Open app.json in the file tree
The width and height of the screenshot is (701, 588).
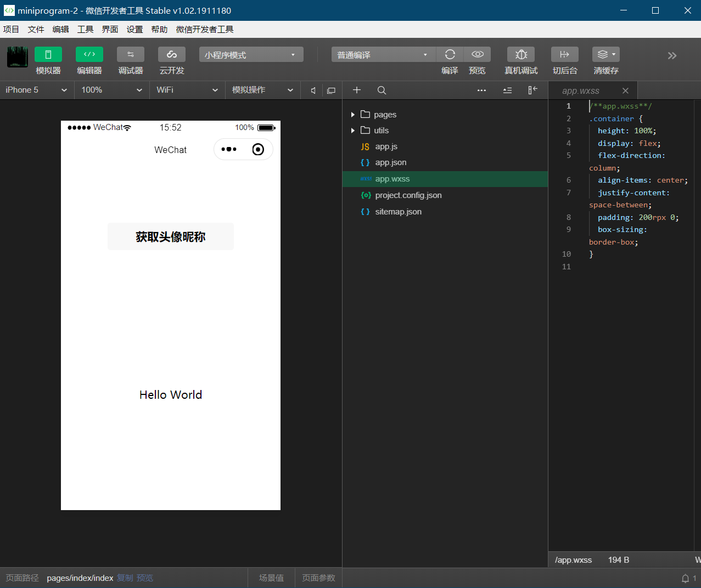coord(390,162)
